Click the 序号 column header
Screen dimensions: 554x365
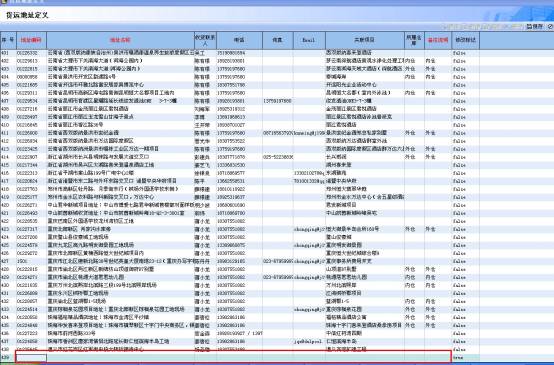tap(8, 40)
